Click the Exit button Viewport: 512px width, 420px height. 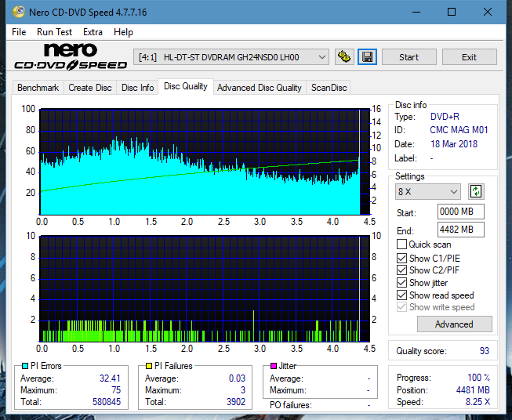click(469, 57)
